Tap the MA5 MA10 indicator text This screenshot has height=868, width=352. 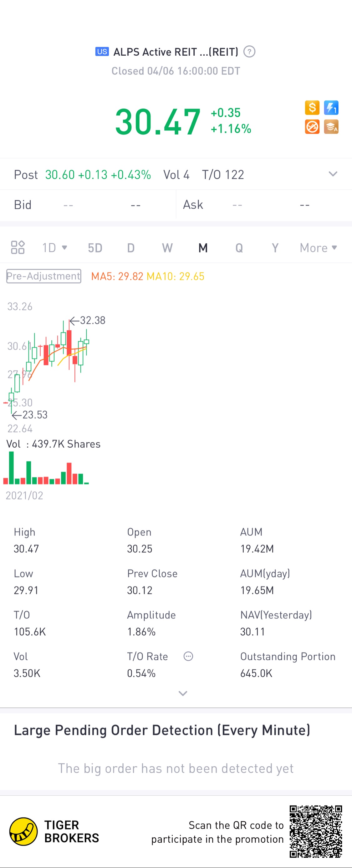click(x=148, y=276)
